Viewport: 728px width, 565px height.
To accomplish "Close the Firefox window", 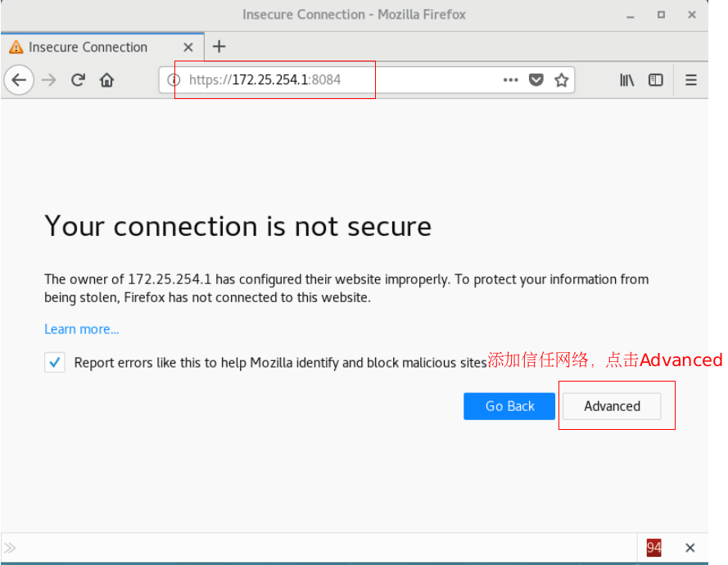I will [692, 15].
